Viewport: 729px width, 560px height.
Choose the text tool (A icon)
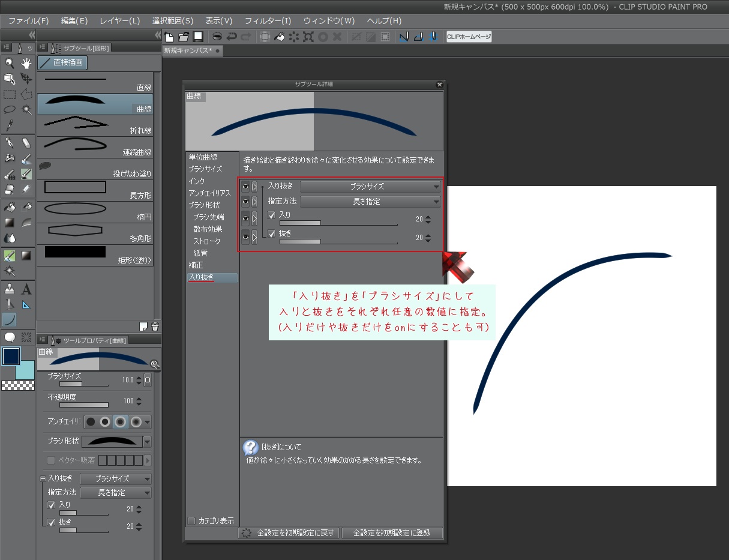pyautogui.click(x=26, y=289)
